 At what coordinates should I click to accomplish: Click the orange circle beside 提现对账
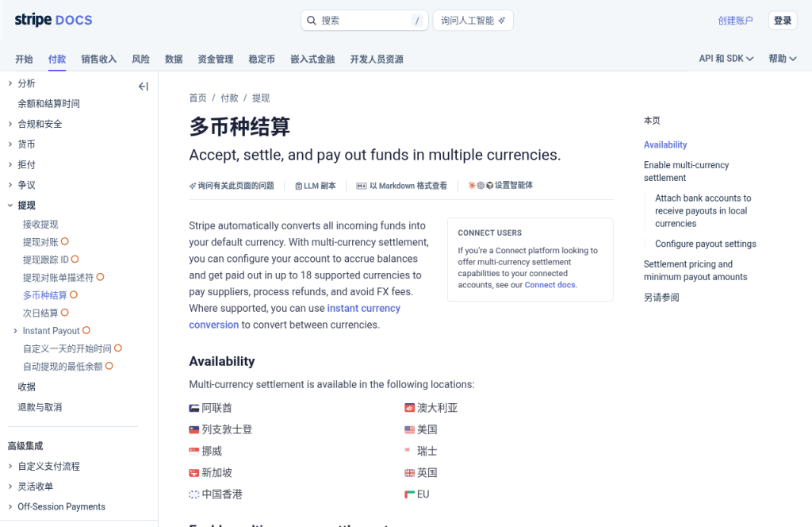tap(65, 241)
